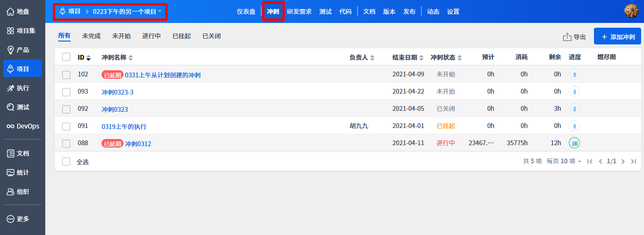Filter sprints by 未开始
644x235 pixels.
click(x=122, y=36)
